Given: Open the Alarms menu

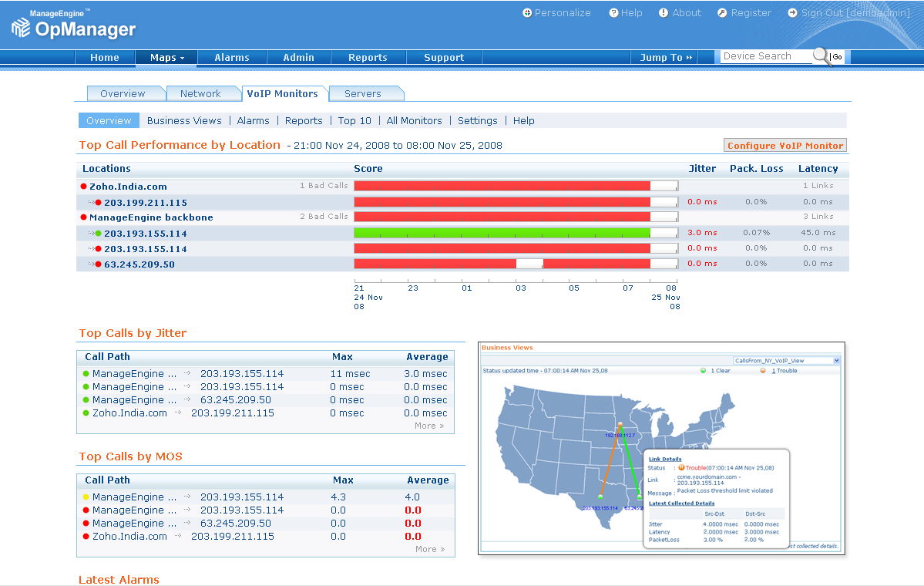Looking at the screenshot, I should 232,57.
